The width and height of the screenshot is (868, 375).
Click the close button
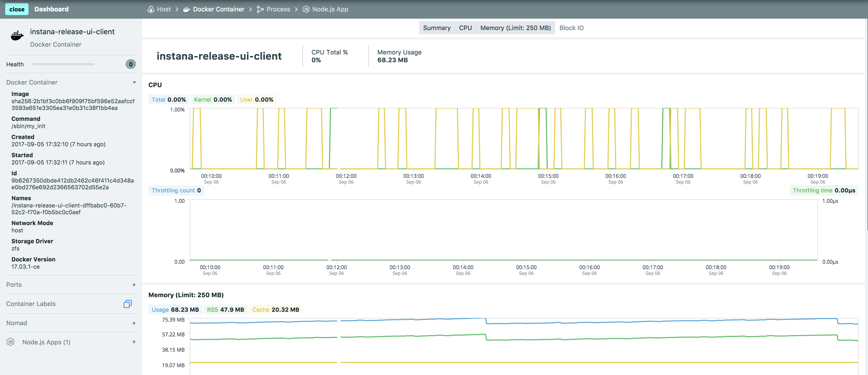(17, 9)
